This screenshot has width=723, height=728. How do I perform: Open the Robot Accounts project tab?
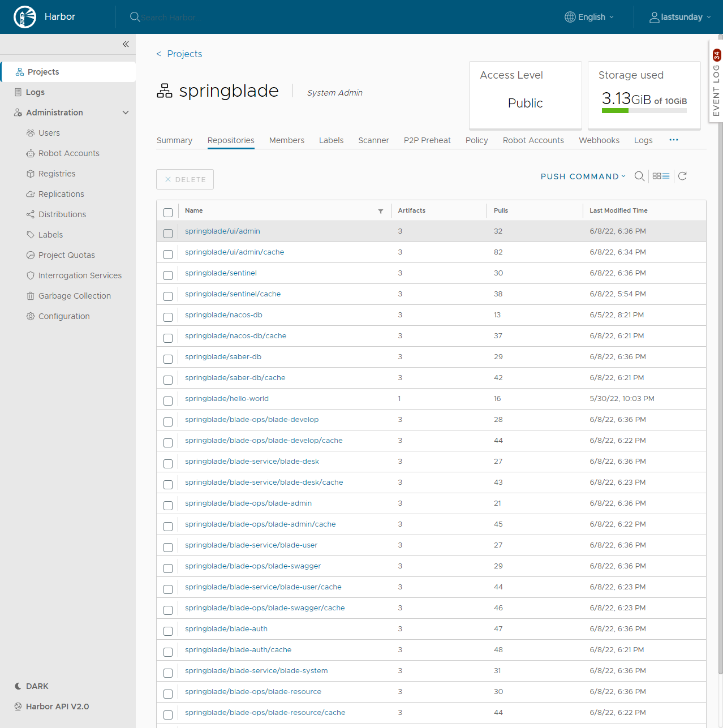(x=533, y=140)
